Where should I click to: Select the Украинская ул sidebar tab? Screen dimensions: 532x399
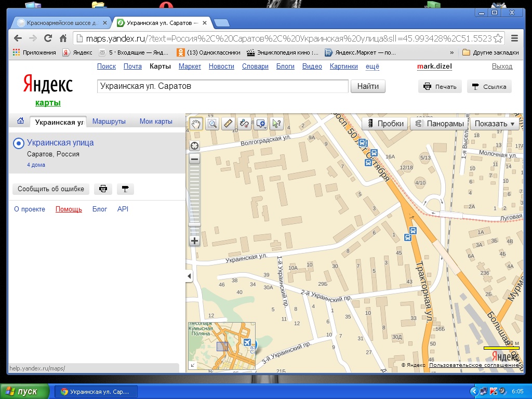(x=58, y=122)
